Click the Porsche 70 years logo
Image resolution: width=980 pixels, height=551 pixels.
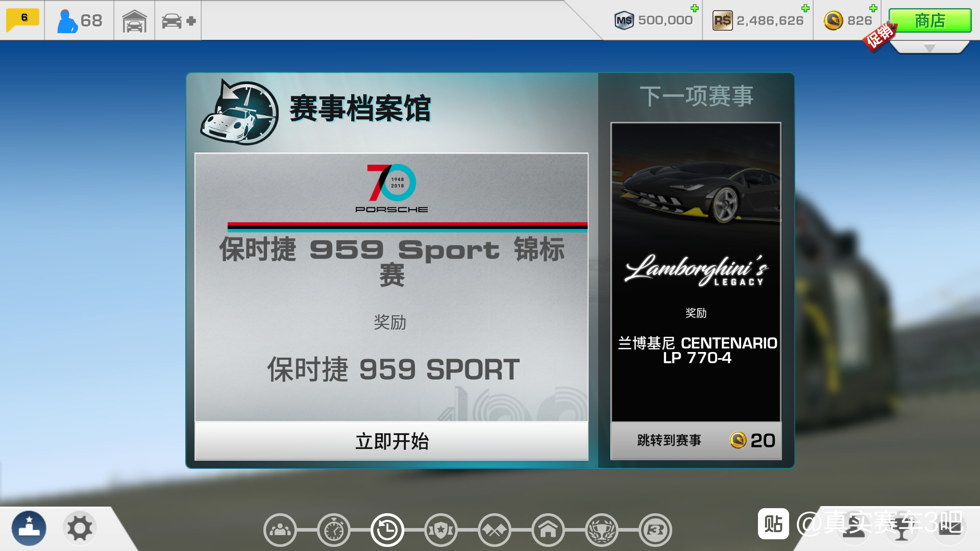pyautogui.click(x=391, y=188)
